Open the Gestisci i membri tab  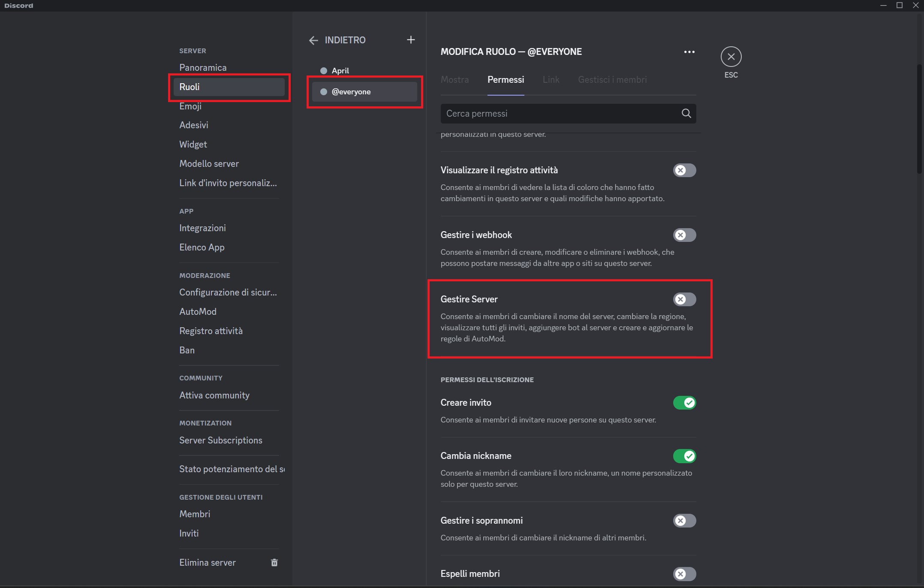click(x=612, y=79)
